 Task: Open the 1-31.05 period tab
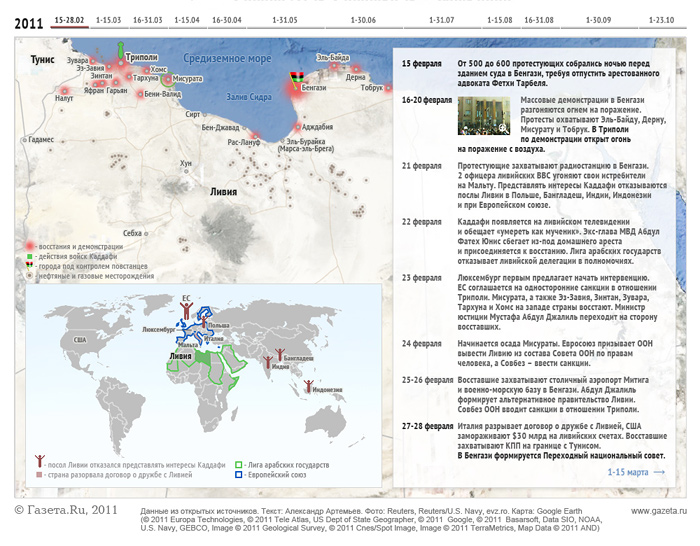(285, 21)
